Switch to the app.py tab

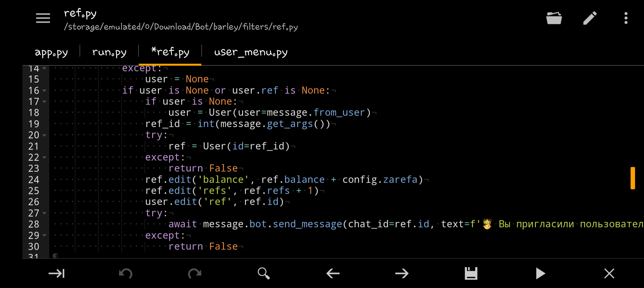pyautogui.click(x=51, y=52)
